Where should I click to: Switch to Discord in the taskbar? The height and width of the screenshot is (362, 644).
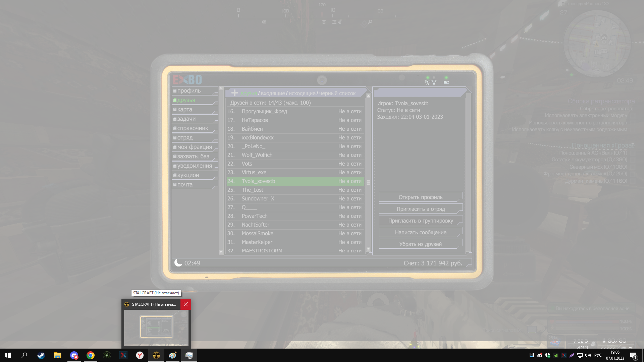pos(74,355)
